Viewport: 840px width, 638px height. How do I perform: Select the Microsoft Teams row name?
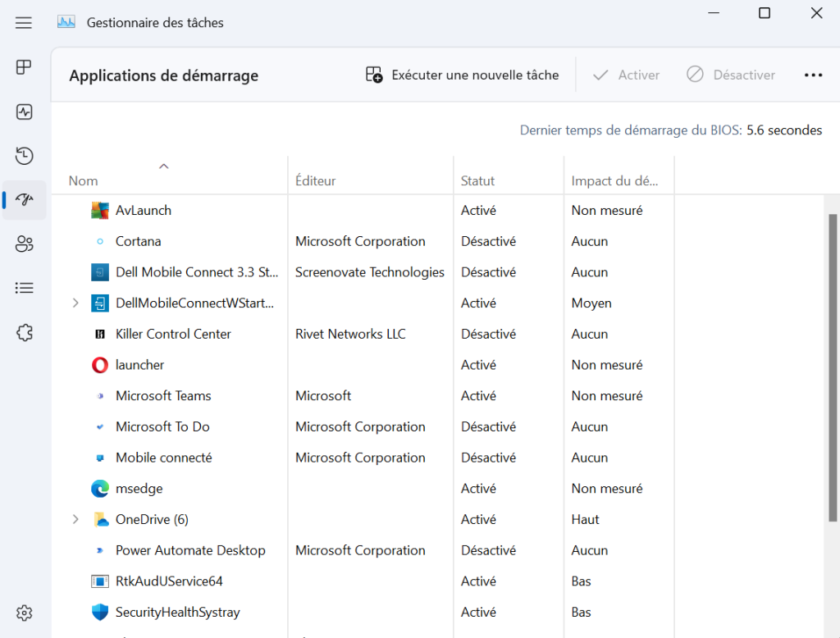[163, 396]
